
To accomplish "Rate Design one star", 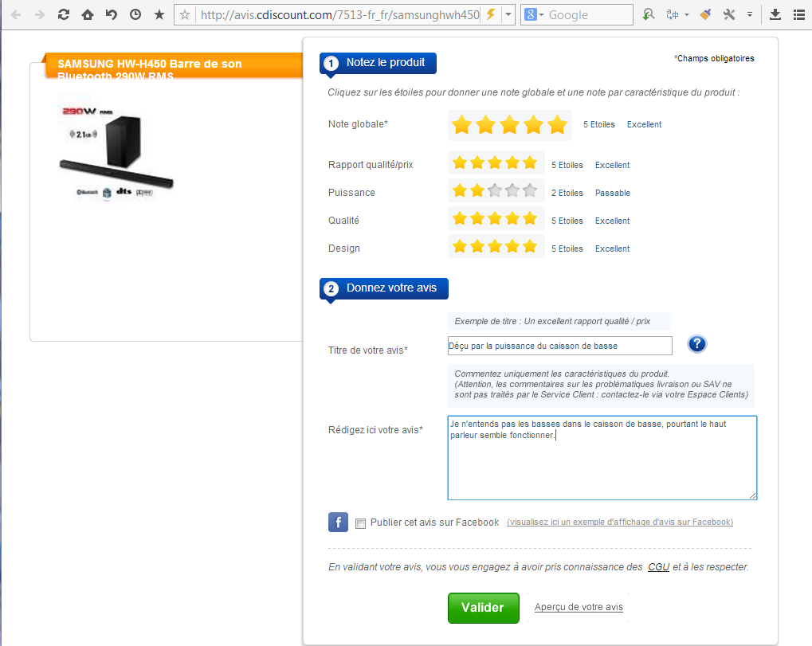I will pos(460,247).
